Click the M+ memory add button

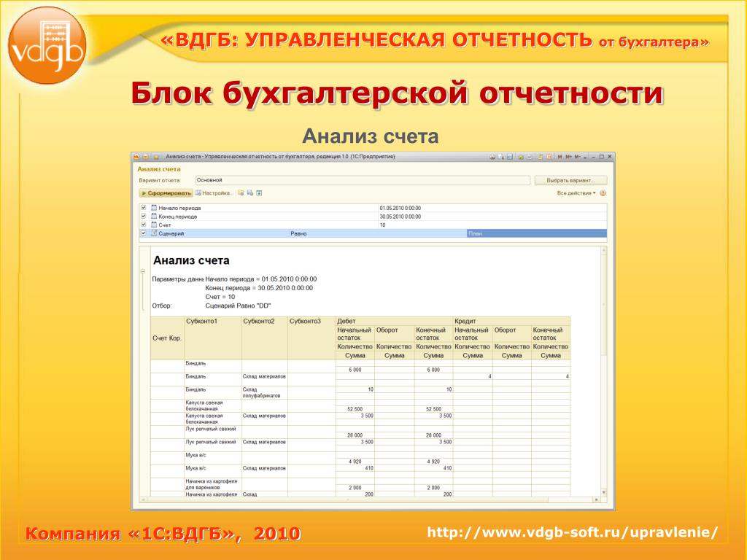[x=569, y=157]
